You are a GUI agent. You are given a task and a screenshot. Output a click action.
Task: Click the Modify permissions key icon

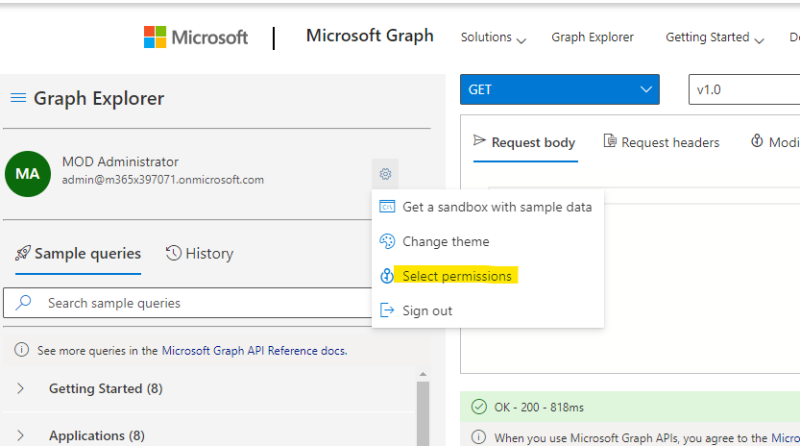click(757, 140)
